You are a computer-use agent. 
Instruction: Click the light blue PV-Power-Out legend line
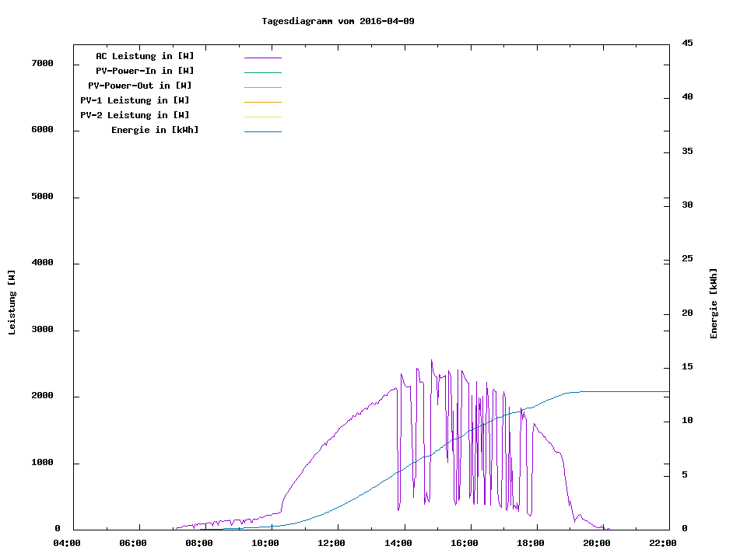pyautogui.click(x=262, y=87)
